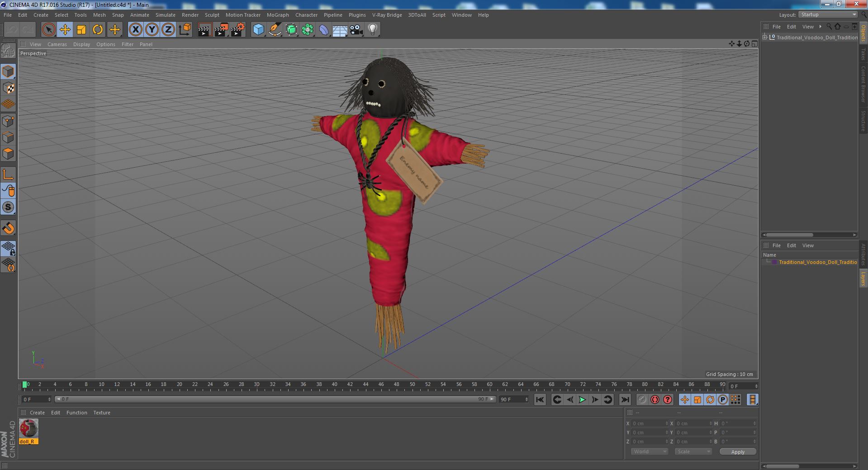Toggle position keyframe recording
Screen dimensions: 868x470
pos(684,399)
